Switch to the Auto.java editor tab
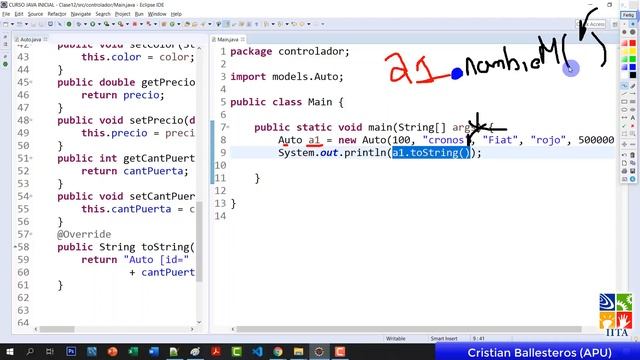 [31, 39]
